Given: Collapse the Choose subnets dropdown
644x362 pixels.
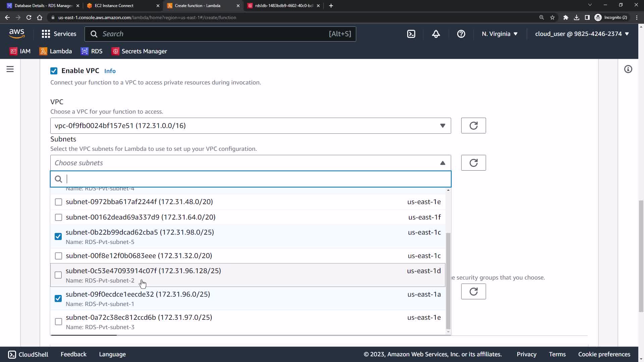Looking at the screenshot, I should pos(442,163).
